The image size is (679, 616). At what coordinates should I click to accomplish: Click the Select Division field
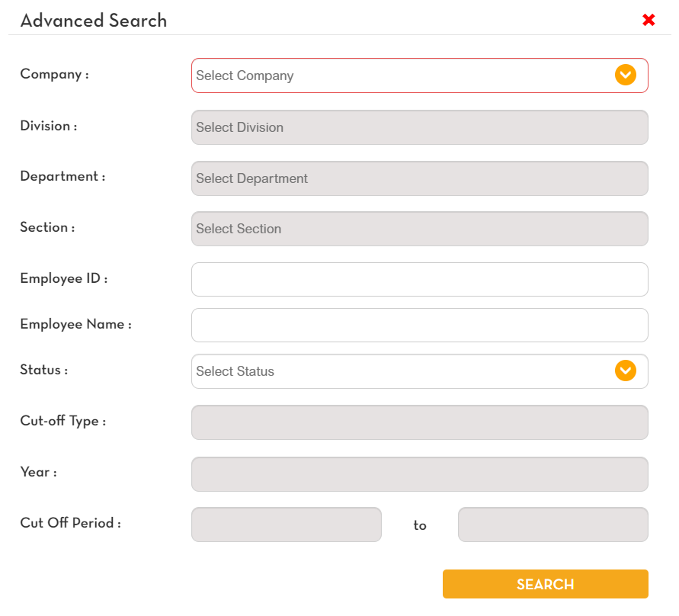[420, 127]
